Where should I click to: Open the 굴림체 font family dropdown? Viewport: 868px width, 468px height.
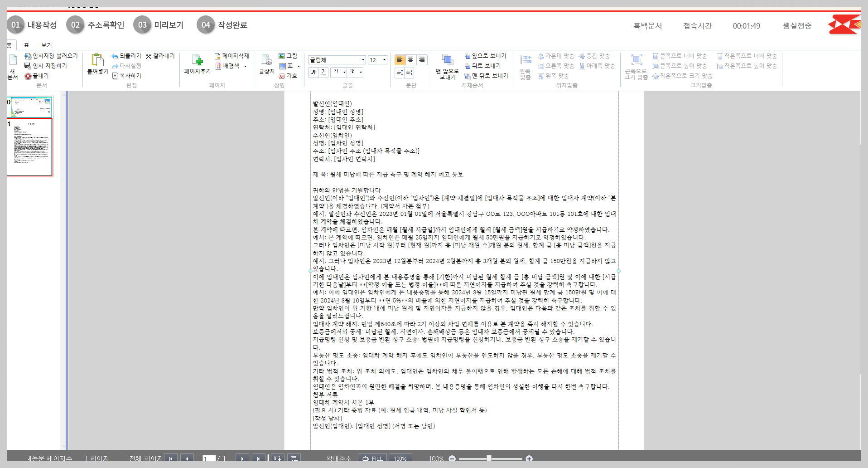point(362,59)
